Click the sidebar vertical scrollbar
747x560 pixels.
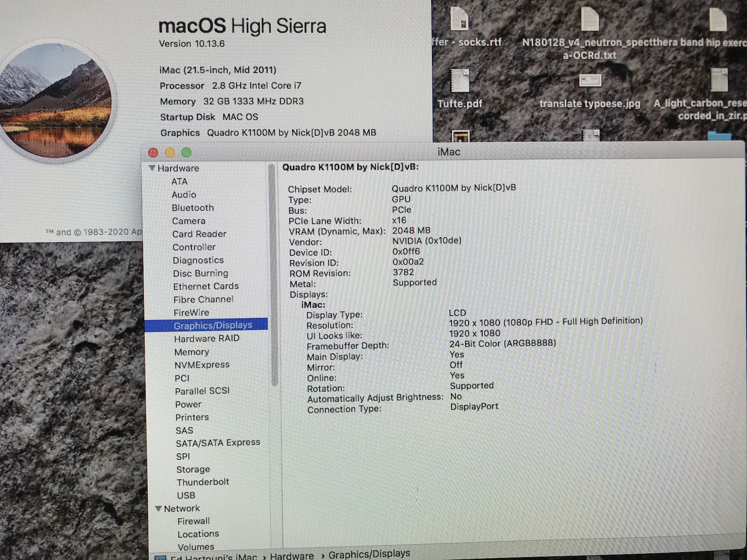coord(272,275)
